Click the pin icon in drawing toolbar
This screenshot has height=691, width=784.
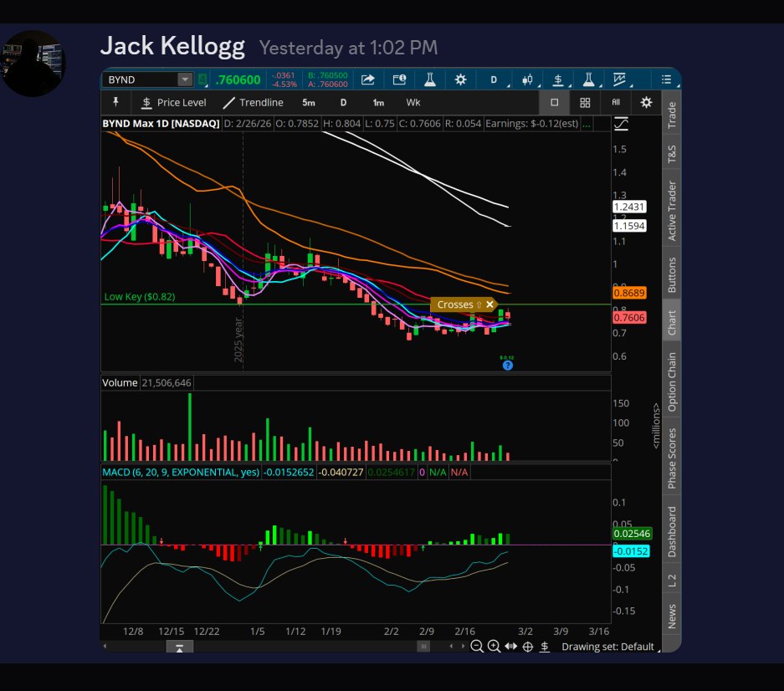(x=115, y=102)
